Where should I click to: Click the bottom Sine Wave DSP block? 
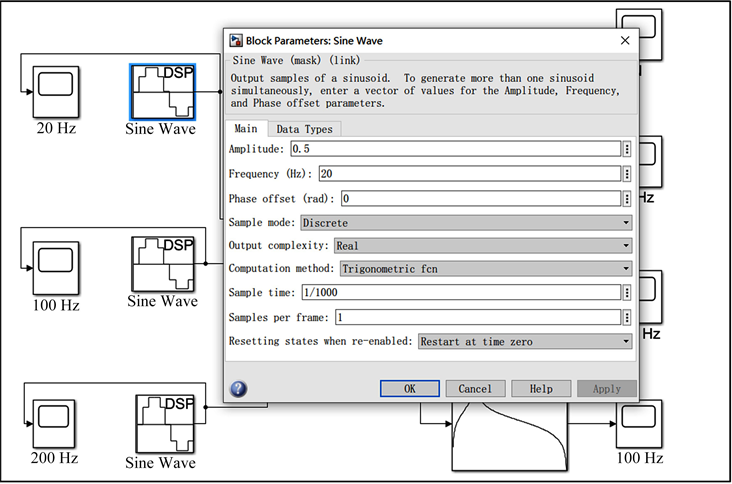[x=163, y=423]
